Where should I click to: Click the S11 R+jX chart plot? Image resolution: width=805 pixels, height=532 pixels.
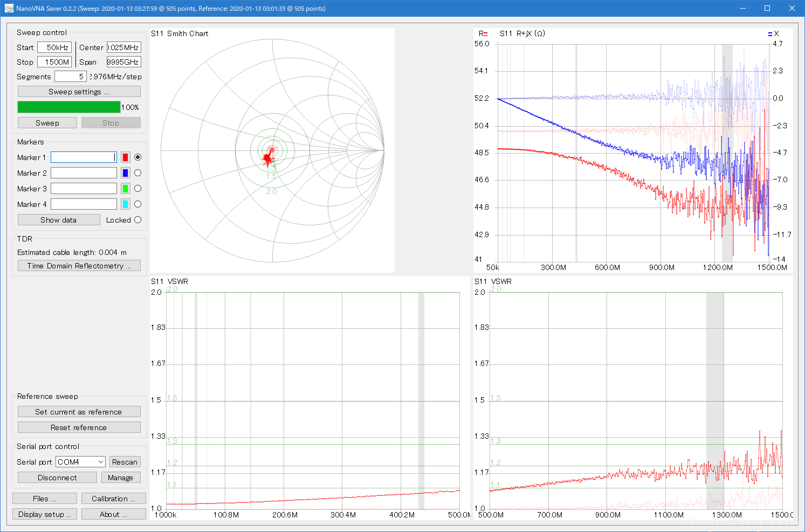point(633,150)
